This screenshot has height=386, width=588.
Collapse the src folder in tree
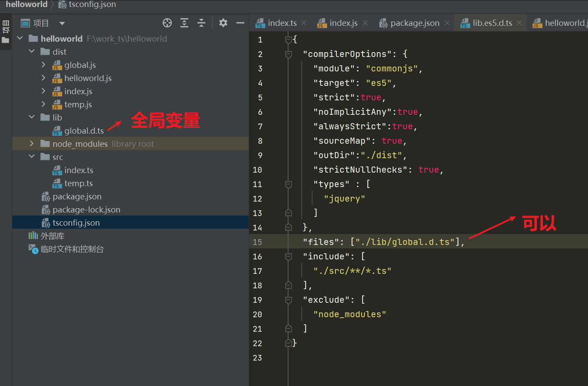(32, 157)
